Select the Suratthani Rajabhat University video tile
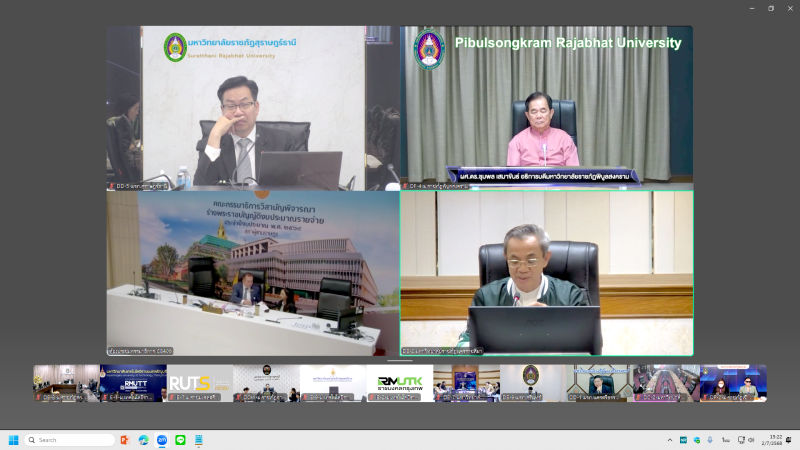The height and width of the screenshot is (450, 800). [253, 107]
